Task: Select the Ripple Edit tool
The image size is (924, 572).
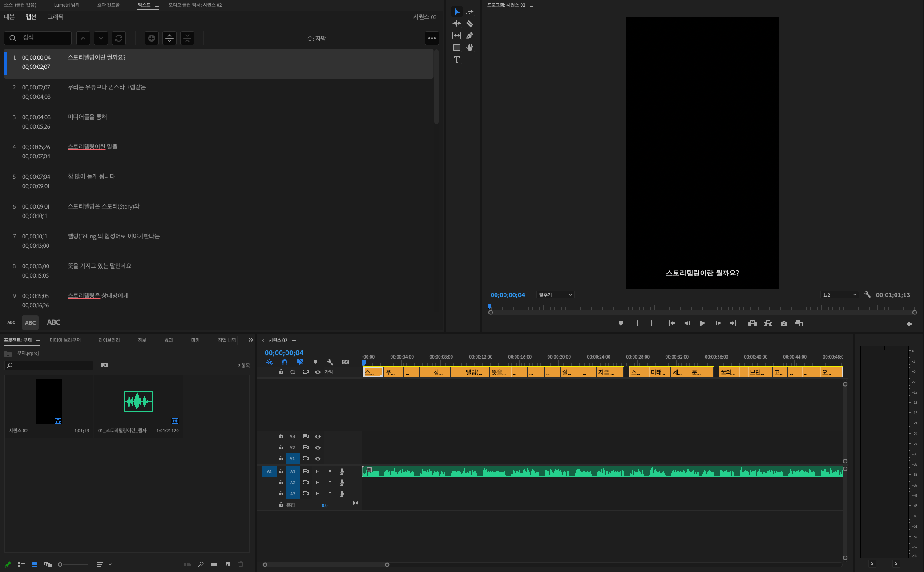Action: pyautogui.click(x=457, y=24)
